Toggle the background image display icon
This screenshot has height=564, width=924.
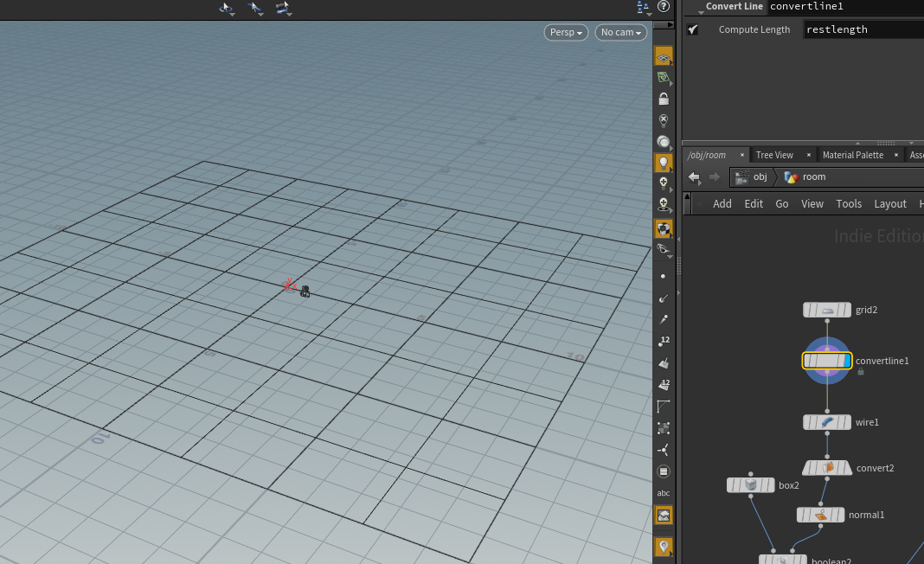(x=664, y=516)
